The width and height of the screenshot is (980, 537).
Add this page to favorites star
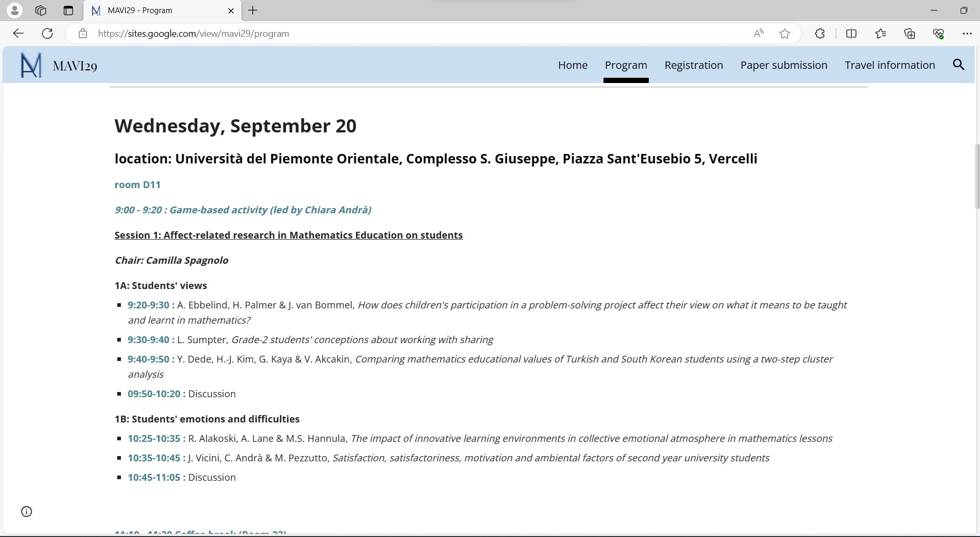pos(785,34)
